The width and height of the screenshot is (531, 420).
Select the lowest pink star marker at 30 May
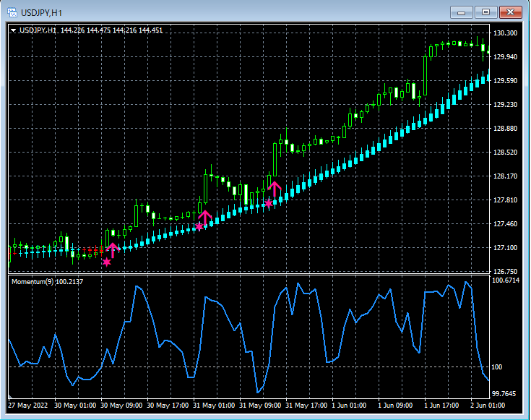click(107, 262)
